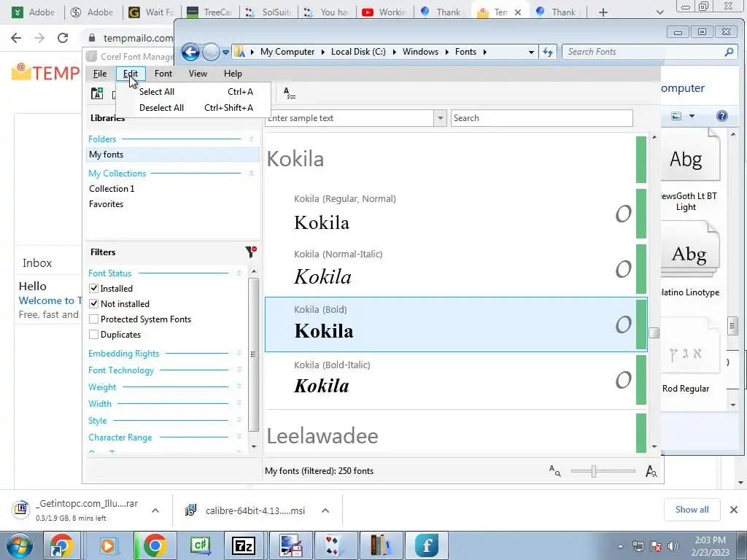Click the Add Folder toolbar icon
Screen dimensions: 747x560
point(97,93)
